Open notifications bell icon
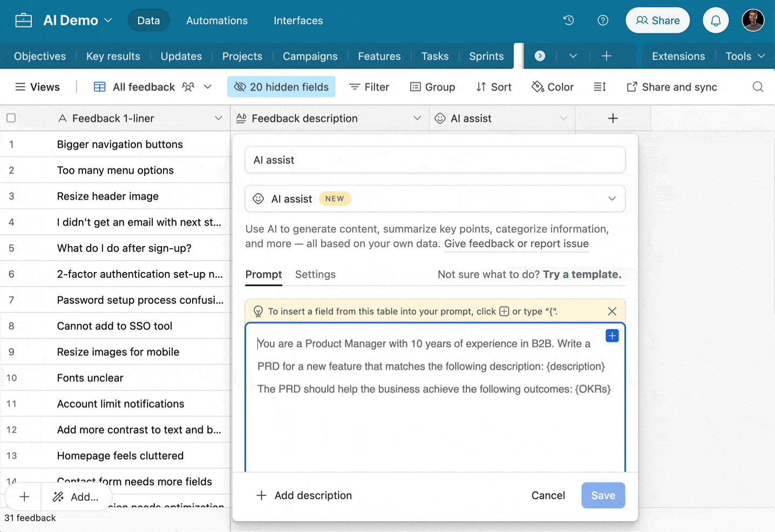The width and height of the screenshot is (775, 532). pyautogui.click(x=716, y=21)
